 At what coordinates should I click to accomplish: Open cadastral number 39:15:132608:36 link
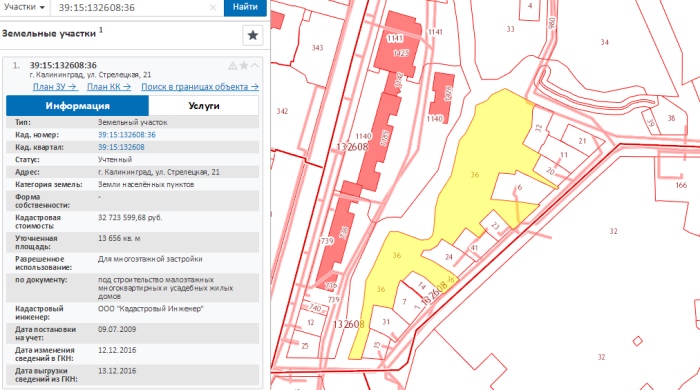pos(127,135)
